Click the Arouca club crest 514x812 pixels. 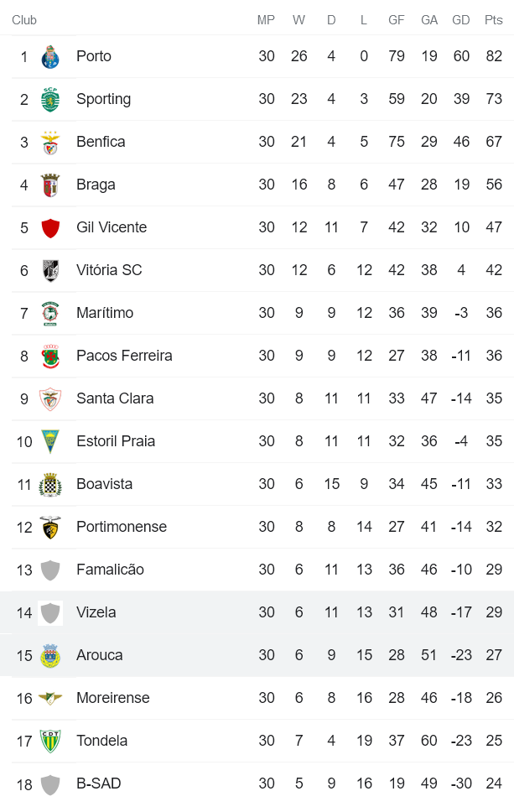50,656
